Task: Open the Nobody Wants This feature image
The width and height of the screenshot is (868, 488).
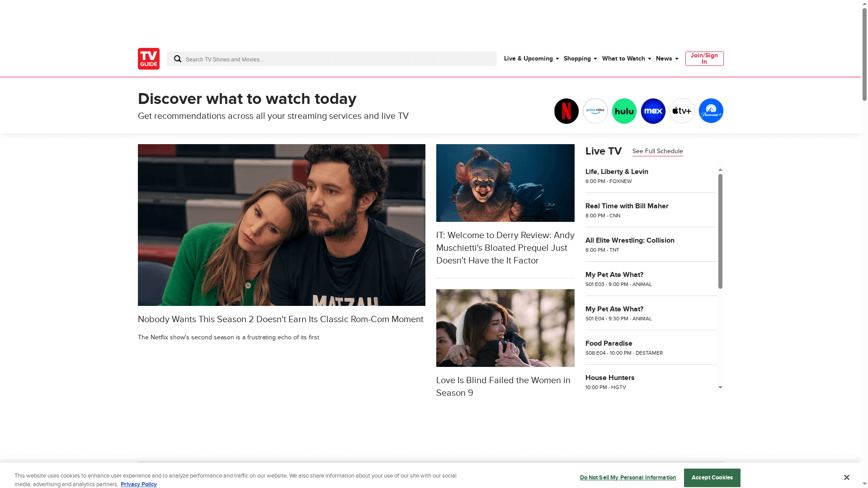Action: 281,225
